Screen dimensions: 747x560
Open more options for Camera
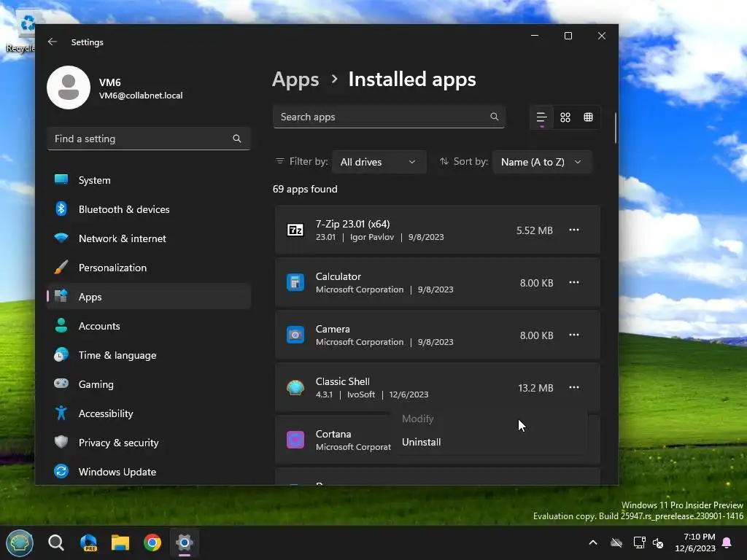(574, 335)
